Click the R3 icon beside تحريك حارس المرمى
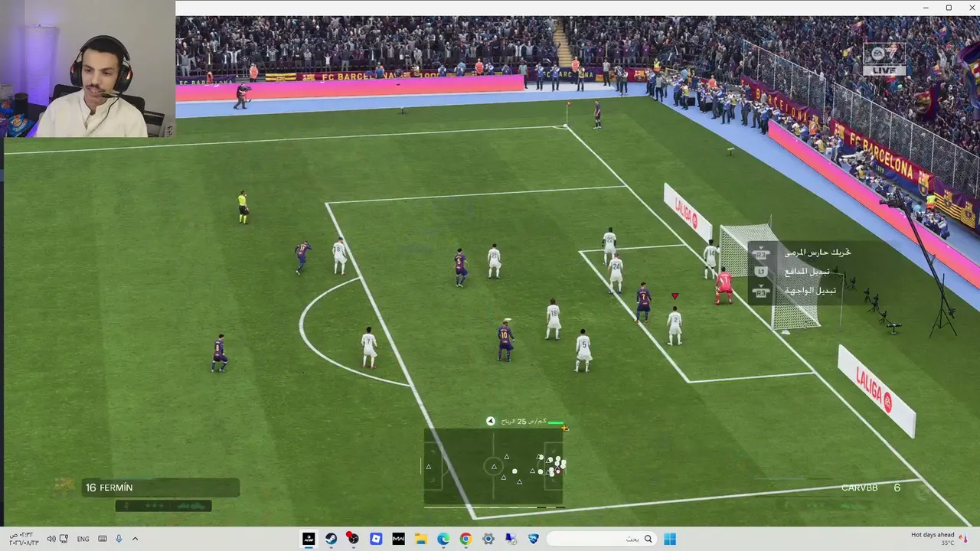 [760, 254]
